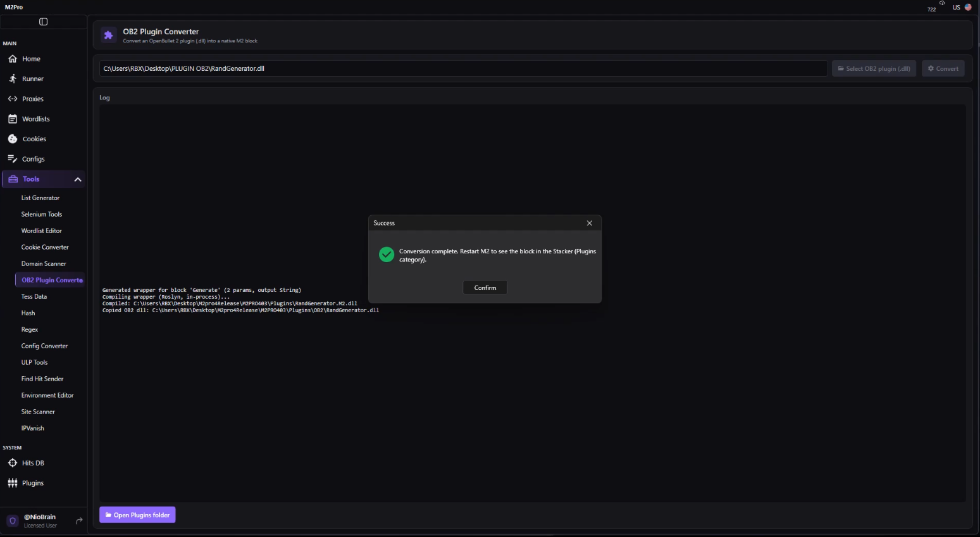Click log line starting 'Copied OB2 dll:'
Screen dimensions: 980x537
240,310
